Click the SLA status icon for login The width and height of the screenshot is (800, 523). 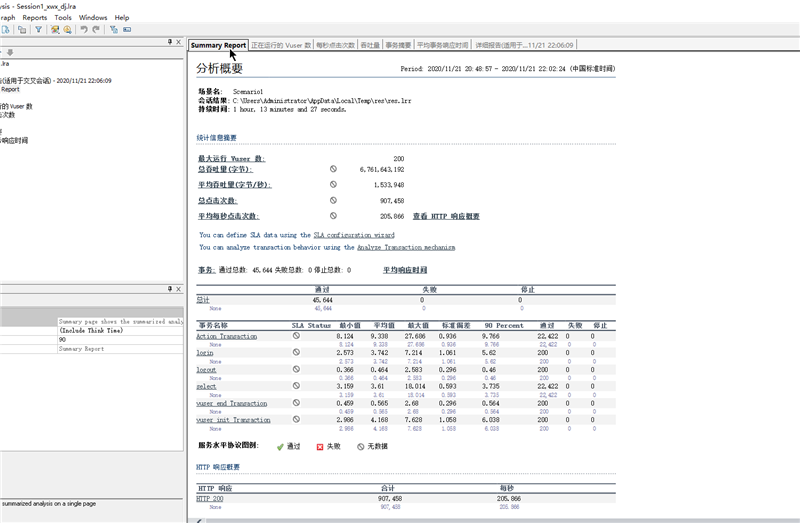296,353
